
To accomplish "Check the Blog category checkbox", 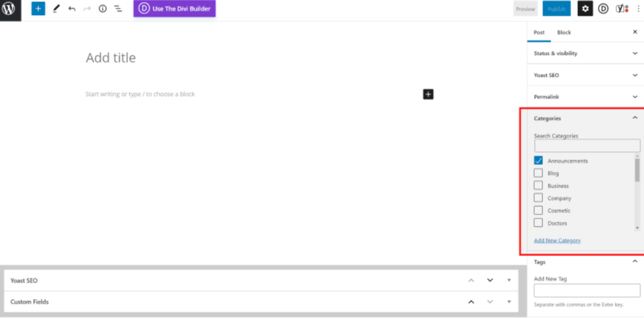I will (x=538, y=173).
